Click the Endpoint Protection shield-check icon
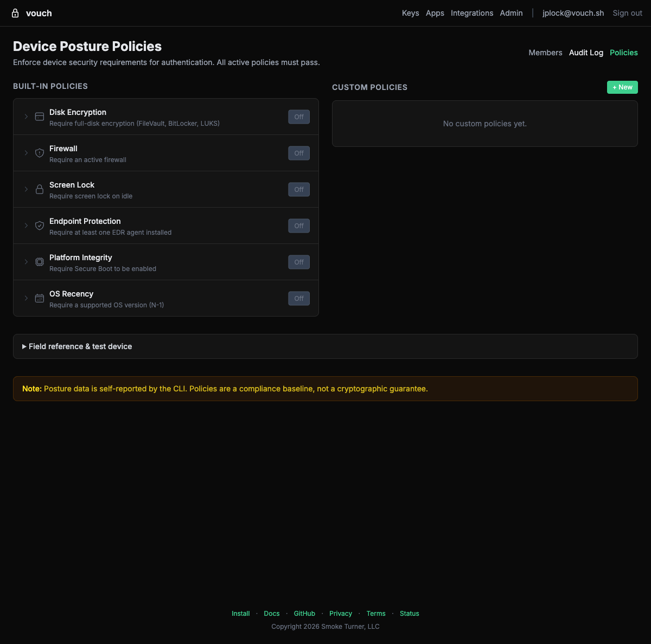This screenshot has width=651, height=644. tap(39, 226)
